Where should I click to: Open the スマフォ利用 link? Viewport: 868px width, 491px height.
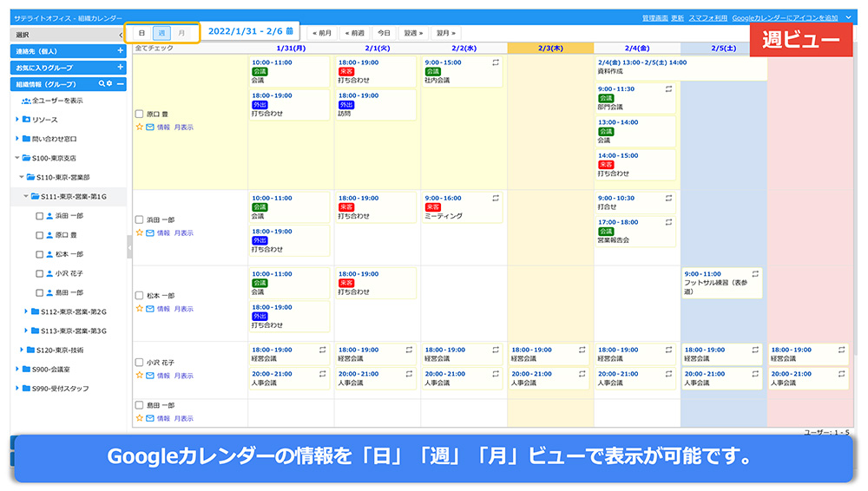coord(708,18)
